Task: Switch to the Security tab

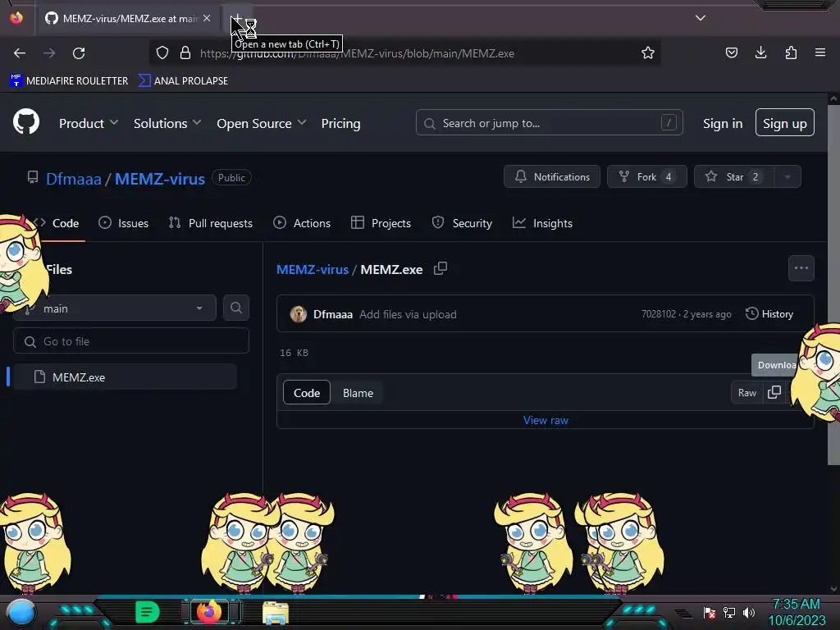Action: (462, 223)
